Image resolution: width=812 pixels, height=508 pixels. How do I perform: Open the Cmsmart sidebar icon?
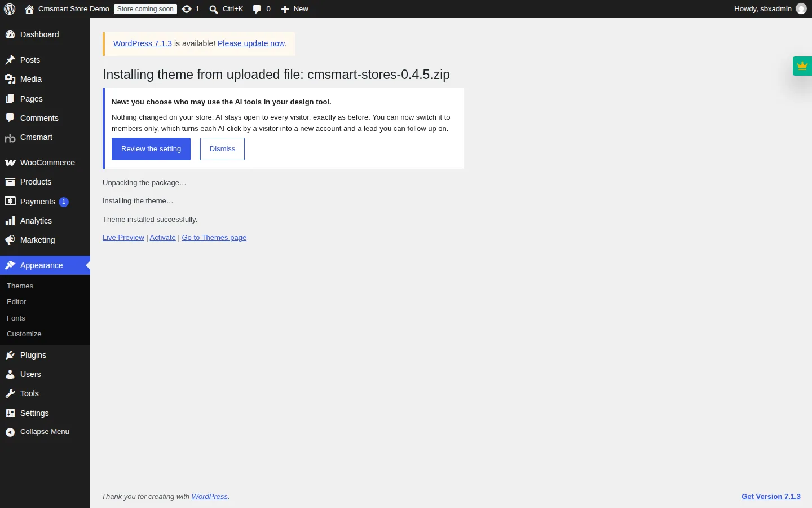click(x=10, y=138)
